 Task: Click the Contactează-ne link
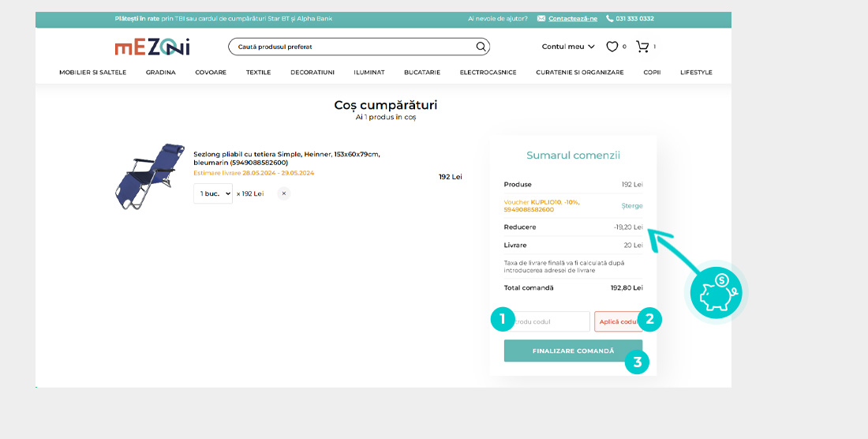click(573, 18)
